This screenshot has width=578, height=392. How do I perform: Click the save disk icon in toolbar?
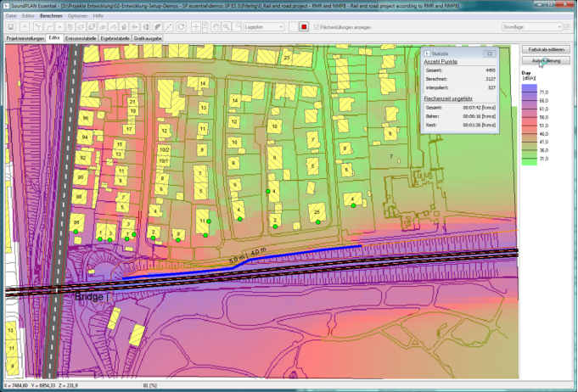9,27
